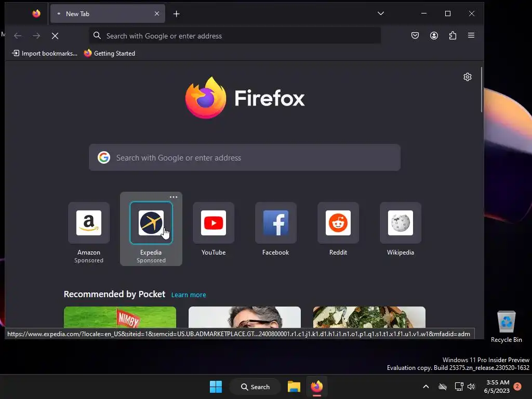Open the Windows Start button
Screen dimensions: 532x399
click(216, 387)
